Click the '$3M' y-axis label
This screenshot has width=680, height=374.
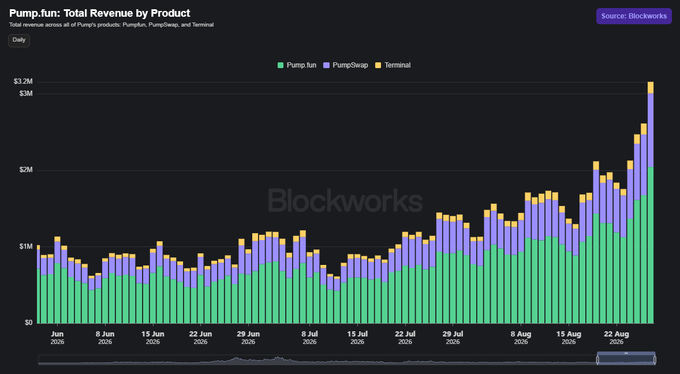click(x=26, y=93)
